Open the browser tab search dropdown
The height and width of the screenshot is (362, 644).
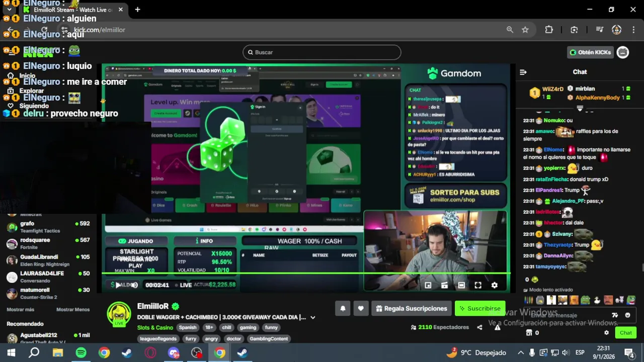[x=9, y=10]
